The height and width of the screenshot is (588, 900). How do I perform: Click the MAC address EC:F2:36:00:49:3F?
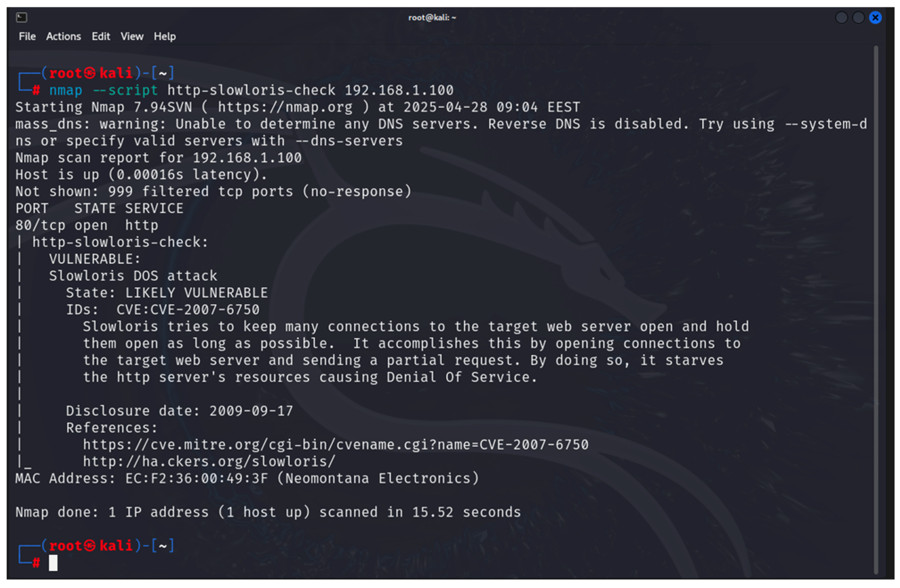click(x=196, y=479)
